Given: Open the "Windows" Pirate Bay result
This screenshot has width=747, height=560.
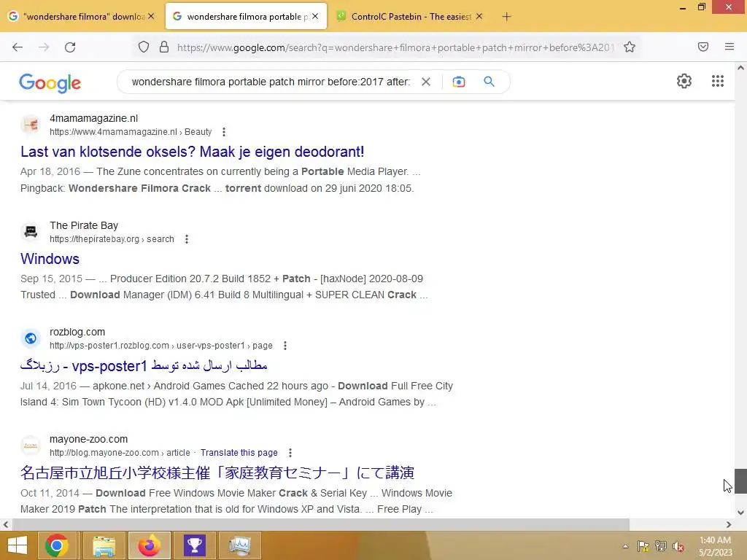Looking at the screenshot, I should (50, 259).
